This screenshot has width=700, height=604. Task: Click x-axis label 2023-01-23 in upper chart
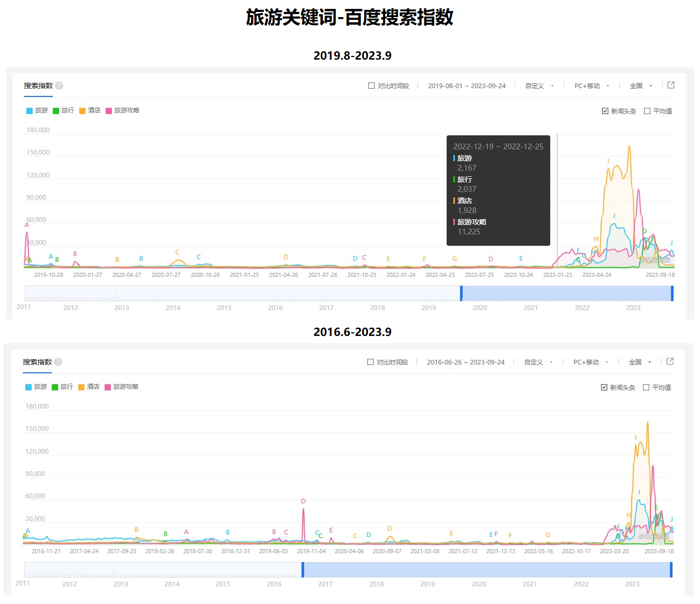coord(558,275)
